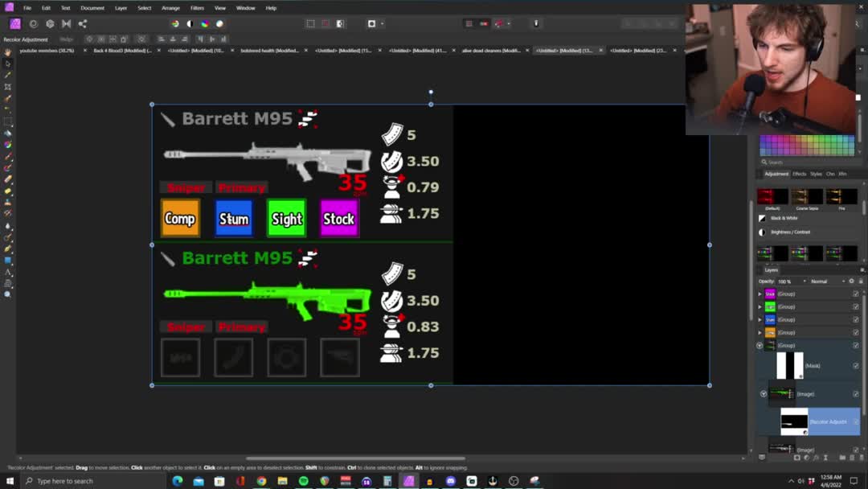Select the Artistic Text tool
868x489 pixels.
[8, 272]
